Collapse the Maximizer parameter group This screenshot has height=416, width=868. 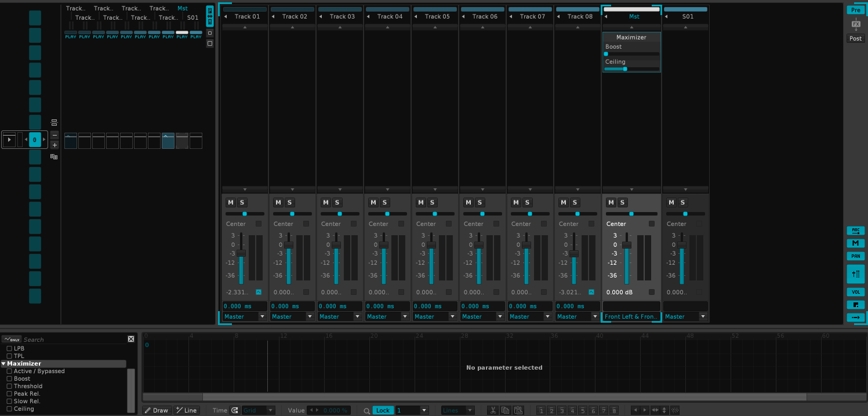(3, 364)
